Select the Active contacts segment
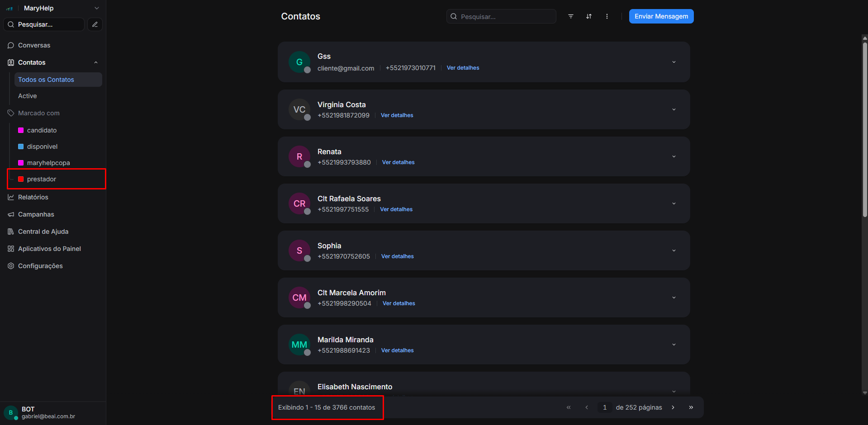 (x=28, y=96)
